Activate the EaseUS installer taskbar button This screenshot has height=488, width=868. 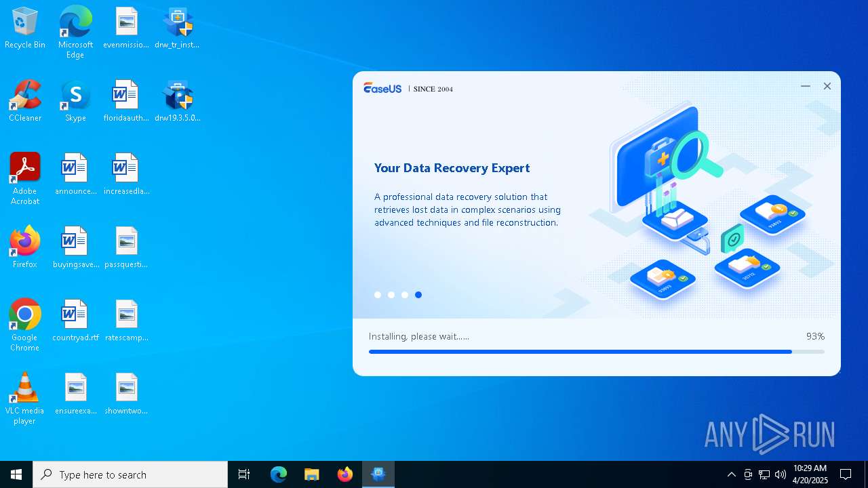pyautogui.click(x=378, y=474)
